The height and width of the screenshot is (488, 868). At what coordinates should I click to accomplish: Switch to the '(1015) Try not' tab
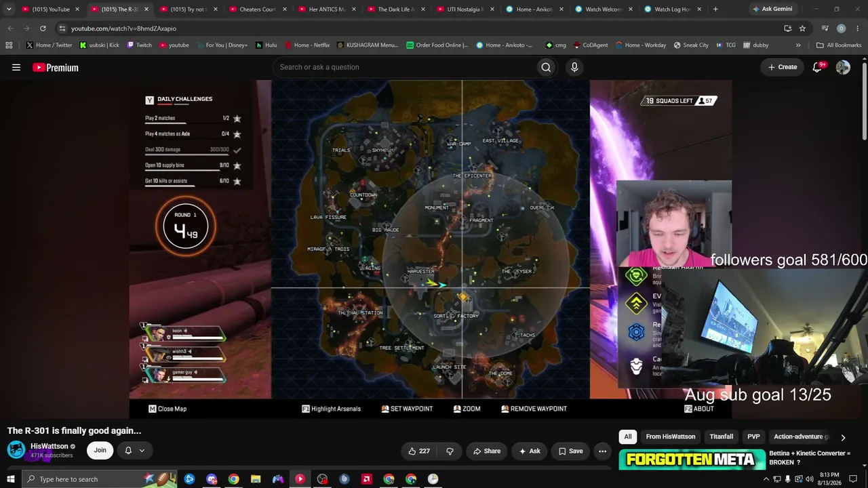(x=189, y=9)
